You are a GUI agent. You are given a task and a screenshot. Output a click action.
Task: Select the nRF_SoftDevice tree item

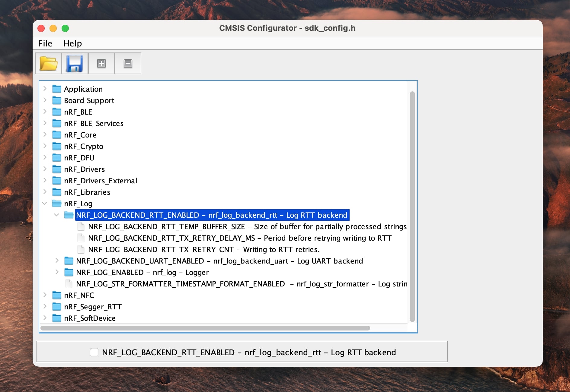[90, 318]
